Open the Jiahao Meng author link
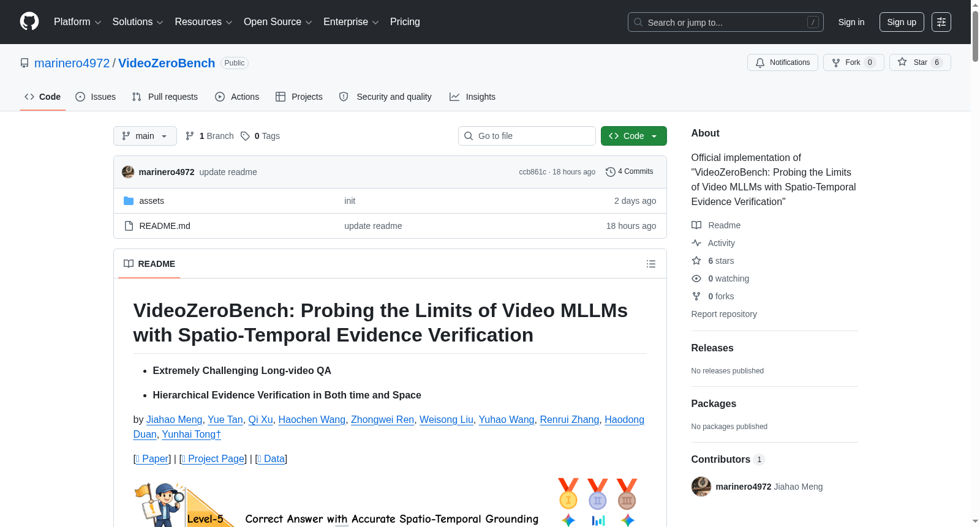The height and width of the screenshot is (527, 980). click(175, 420)
